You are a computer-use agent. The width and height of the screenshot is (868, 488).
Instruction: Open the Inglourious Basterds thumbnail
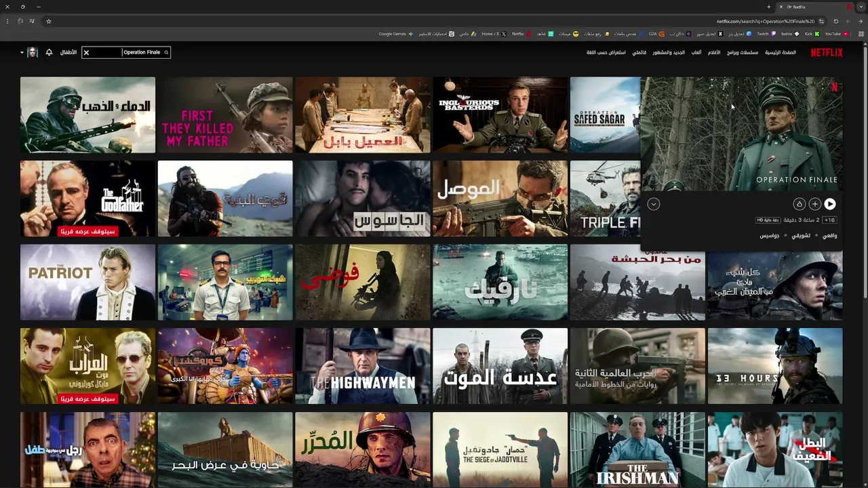coord(500,115)
